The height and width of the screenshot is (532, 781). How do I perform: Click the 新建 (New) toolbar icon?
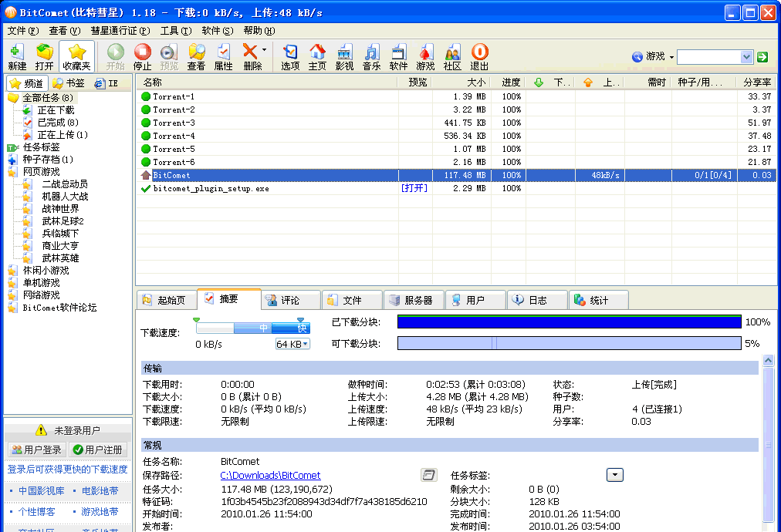coord(16,57)
